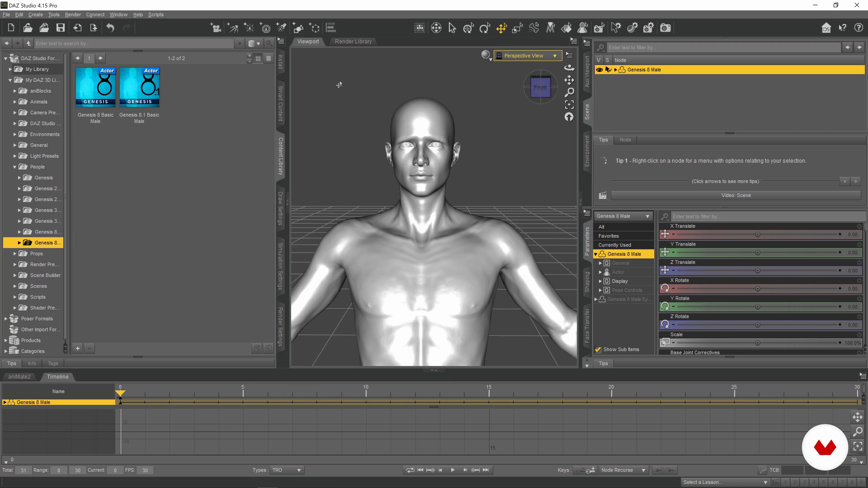This screenshot has height=488, width=868.
Task: Expand the Display parameter group
Action: pos(600,281)
